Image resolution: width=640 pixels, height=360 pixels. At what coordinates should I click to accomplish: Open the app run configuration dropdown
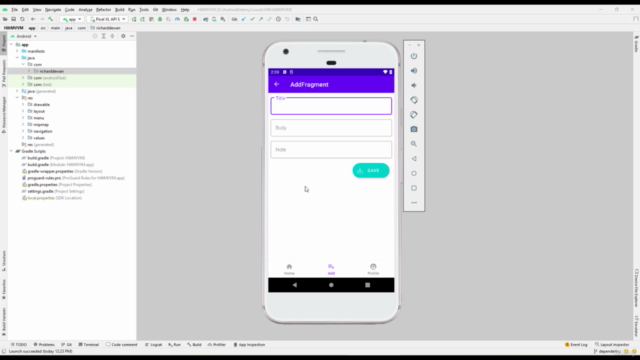(72, 19)
